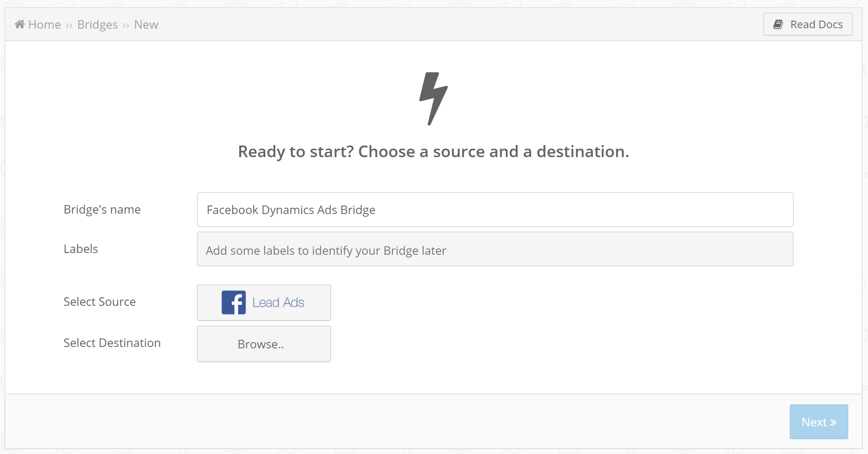The width and height of the screenshot is (868, 454).
Task: Click the Labels field label
Action: click(81, 249)
